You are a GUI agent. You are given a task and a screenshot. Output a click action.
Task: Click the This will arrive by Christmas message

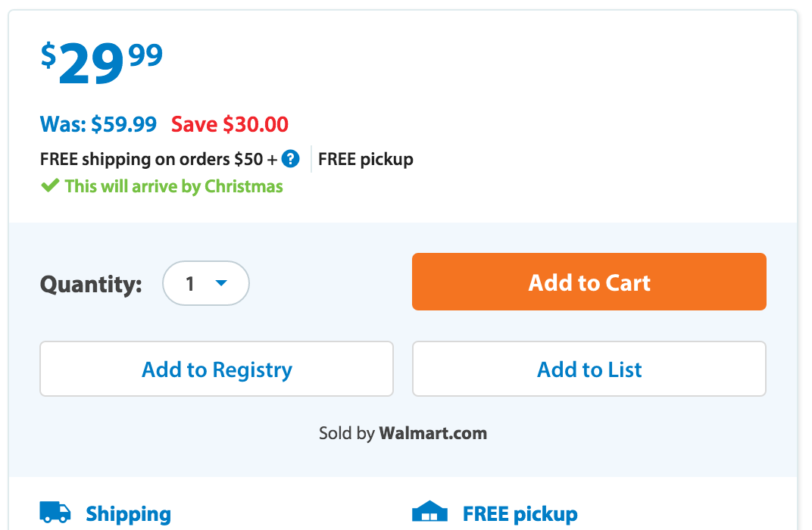pyautogui.click(x=173, y=186)
